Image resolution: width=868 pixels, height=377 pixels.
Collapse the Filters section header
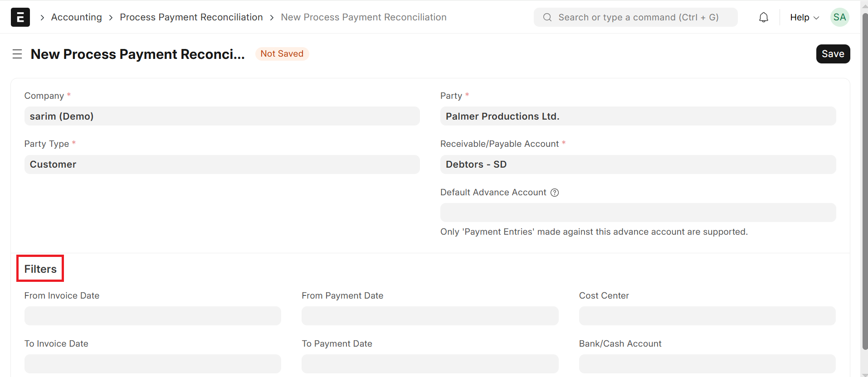pos(40,269)
